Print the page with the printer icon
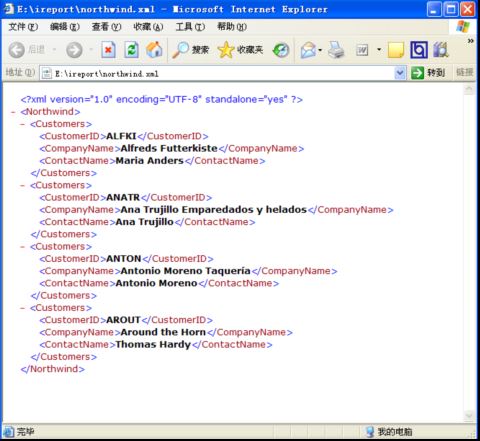This screenshot has width=480, height=441. (x=336, y=50)
